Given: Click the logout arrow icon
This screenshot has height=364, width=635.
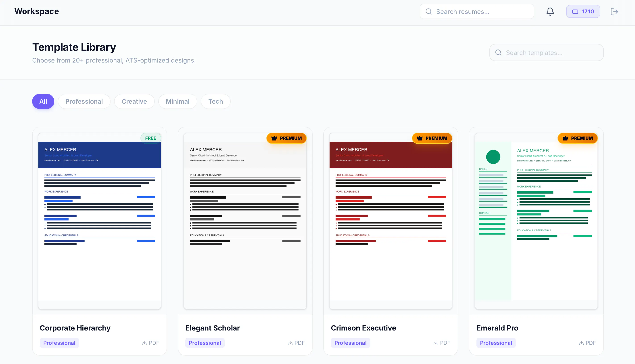Looking at the screenshot, I should click(614, 11).
